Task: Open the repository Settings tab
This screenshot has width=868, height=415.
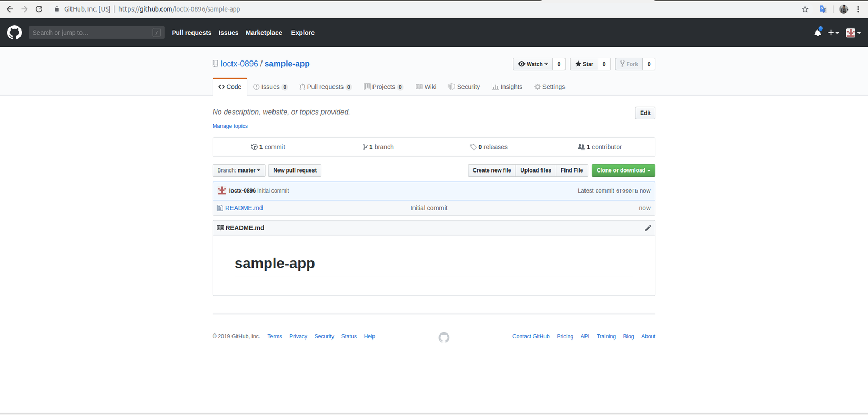Action: pos(550,87)
